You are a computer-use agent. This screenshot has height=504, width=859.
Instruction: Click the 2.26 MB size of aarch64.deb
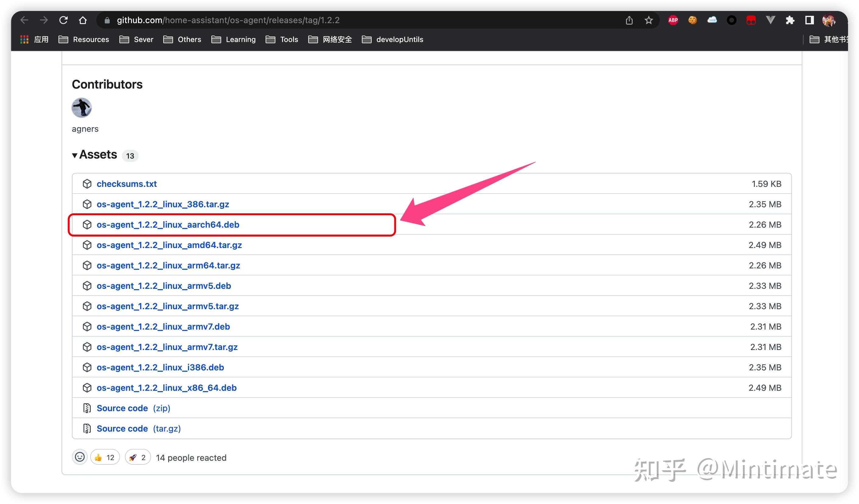coord(765,225)
